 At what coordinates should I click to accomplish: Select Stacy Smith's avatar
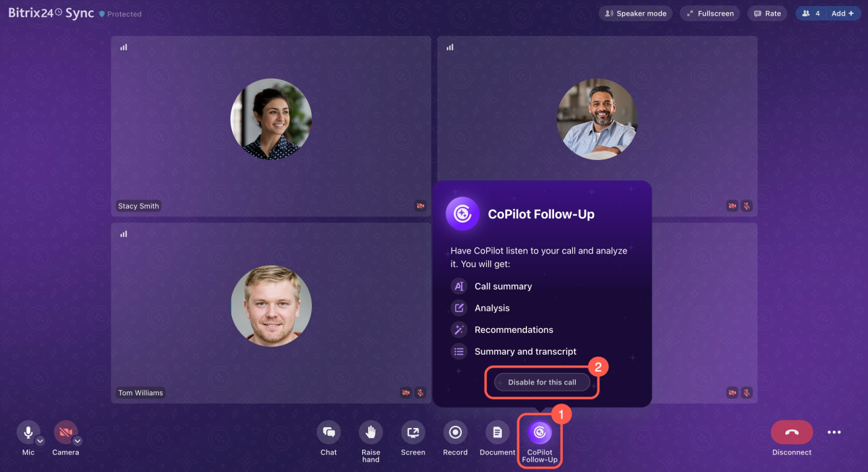pos(271,119)
